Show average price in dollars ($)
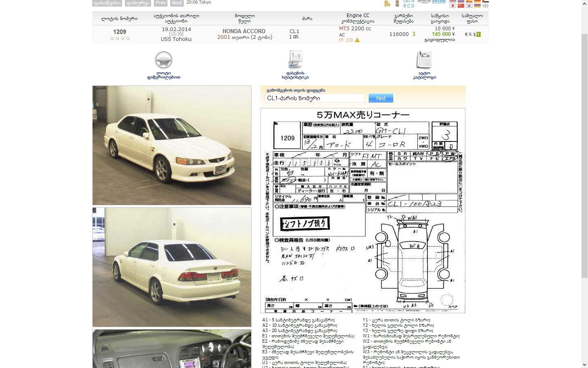 (x=474, y=34)
